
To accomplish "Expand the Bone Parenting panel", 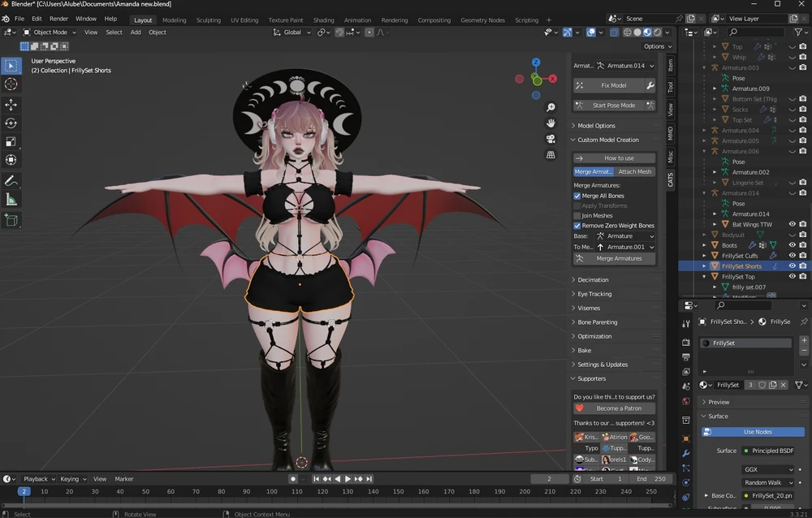I will coord(597,322).
